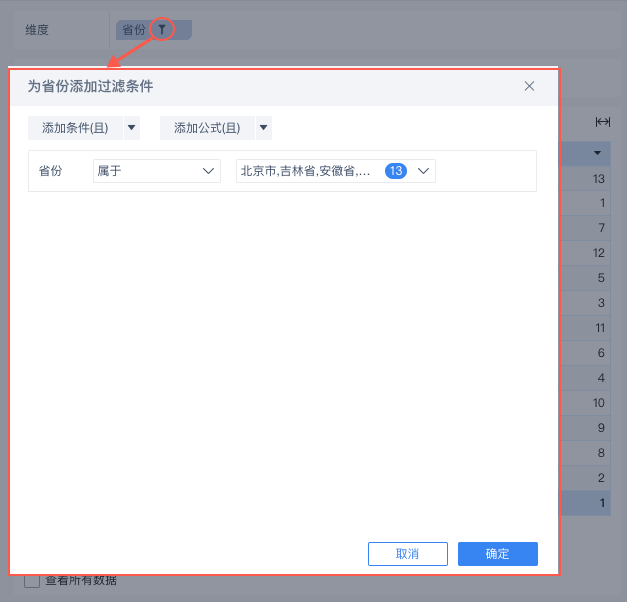This screenshot has width=627, height=602.
Task: Click the 取消 button
Action: 407,554
